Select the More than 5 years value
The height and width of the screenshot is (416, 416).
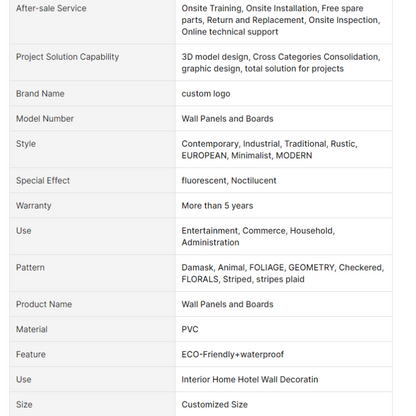click(x=217, y=206)
